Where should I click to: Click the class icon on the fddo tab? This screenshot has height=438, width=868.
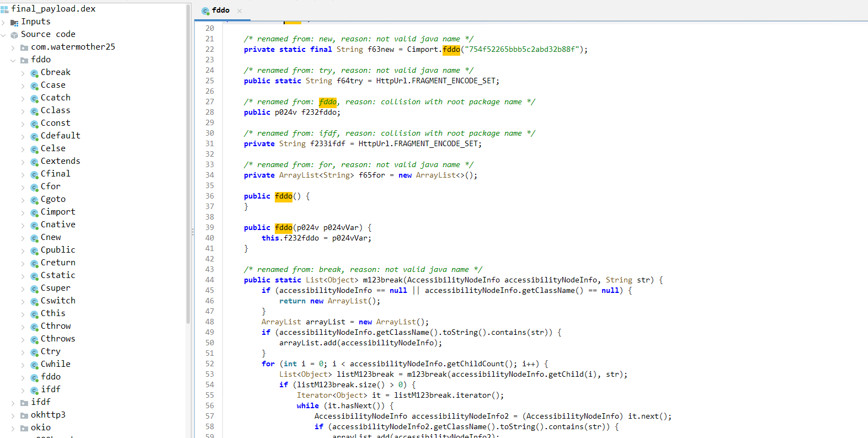point(205,11)
